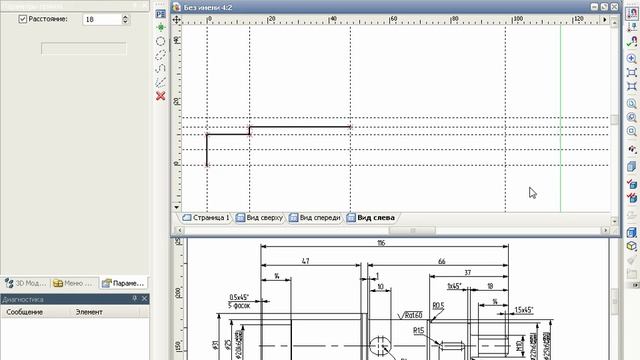640x360 pixels.
Task: Click horizontal scrollbar right arrow
Action: [x=606, y=231]
